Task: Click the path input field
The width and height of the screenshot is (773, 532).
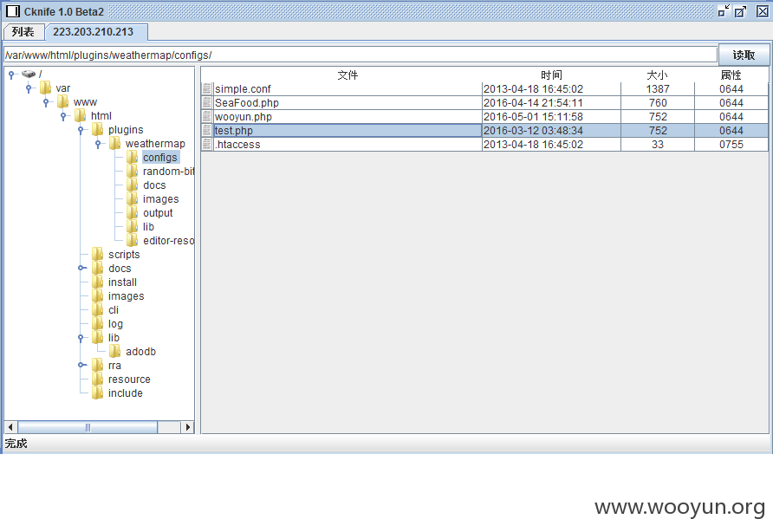Action: [x=361, y=55]
